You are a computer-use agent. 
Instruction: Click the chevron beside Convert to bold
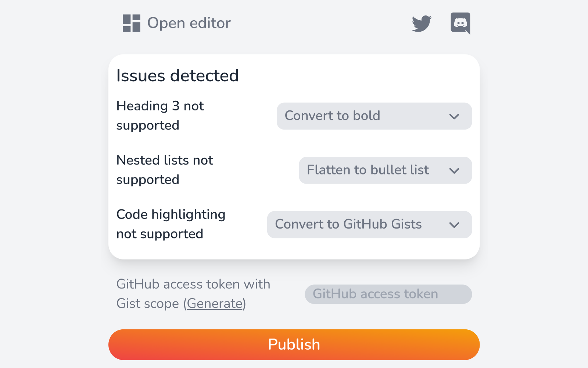coord(454,116)
